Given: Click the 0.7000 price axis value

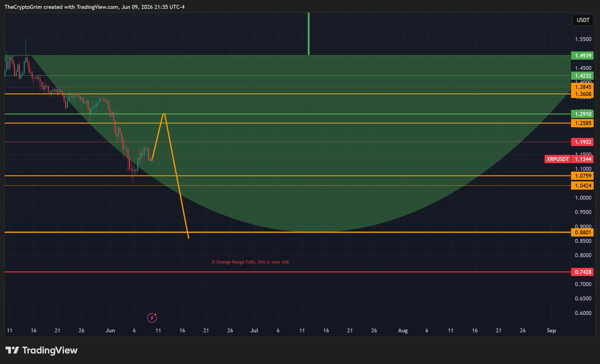Looking at the screenshot, I should coord(583,284).
